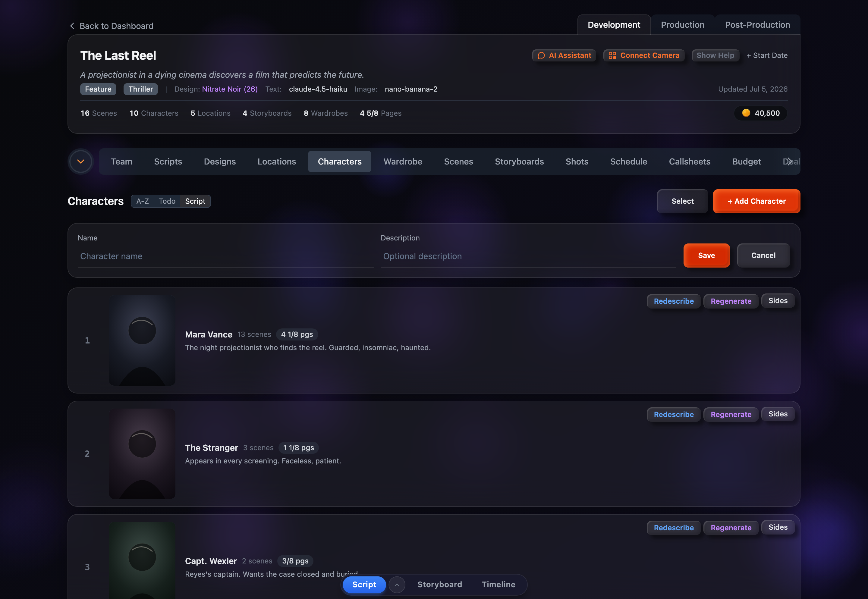Open the Wardrobe tab
The image size is (868, 599).
pyautogui.click(x=403, y=162)
